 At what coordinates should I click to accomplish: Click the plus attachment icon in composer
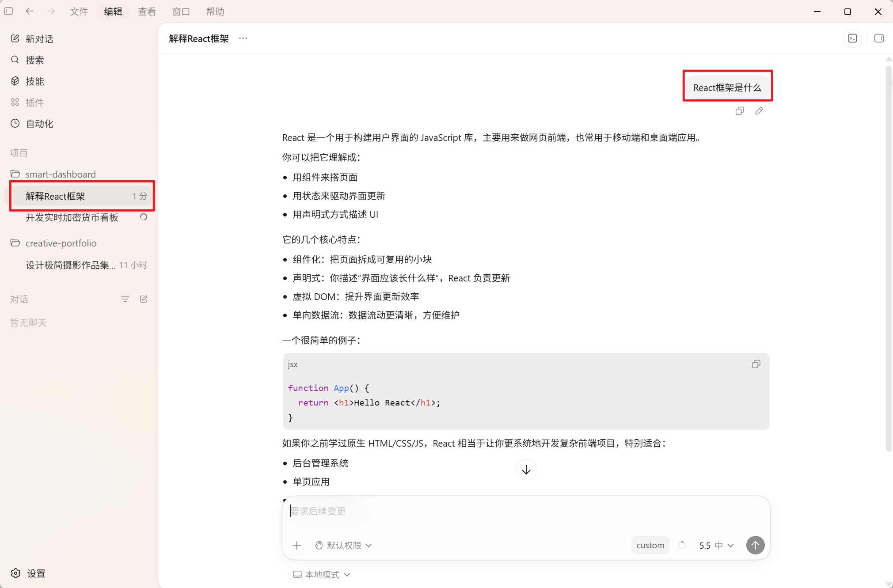coord(297,546)
